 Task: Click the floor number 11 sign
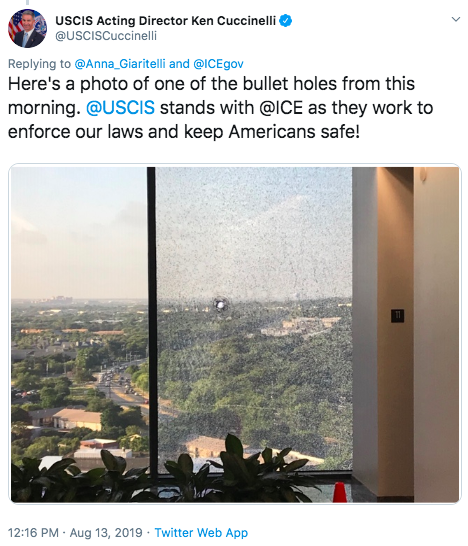click(397, 316)
